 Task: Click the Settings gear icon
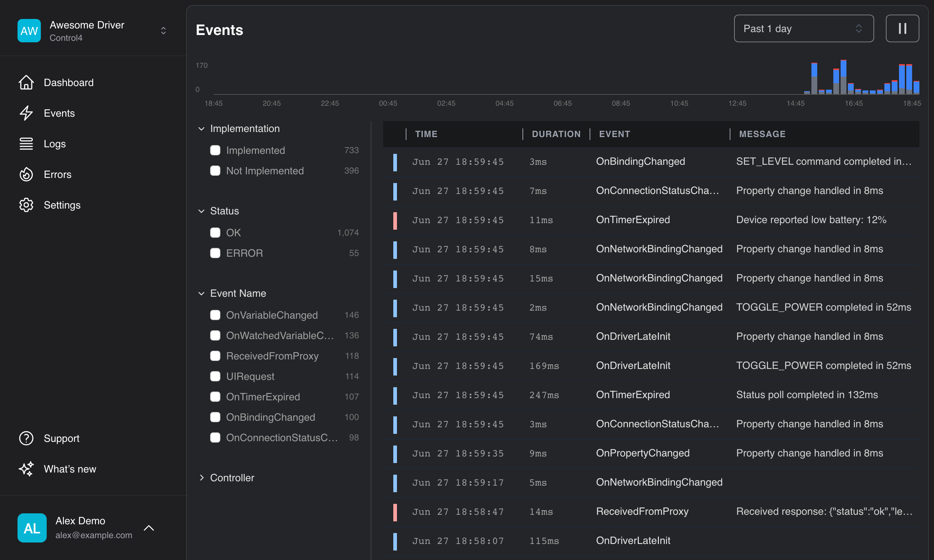click(x=26, y=205)
